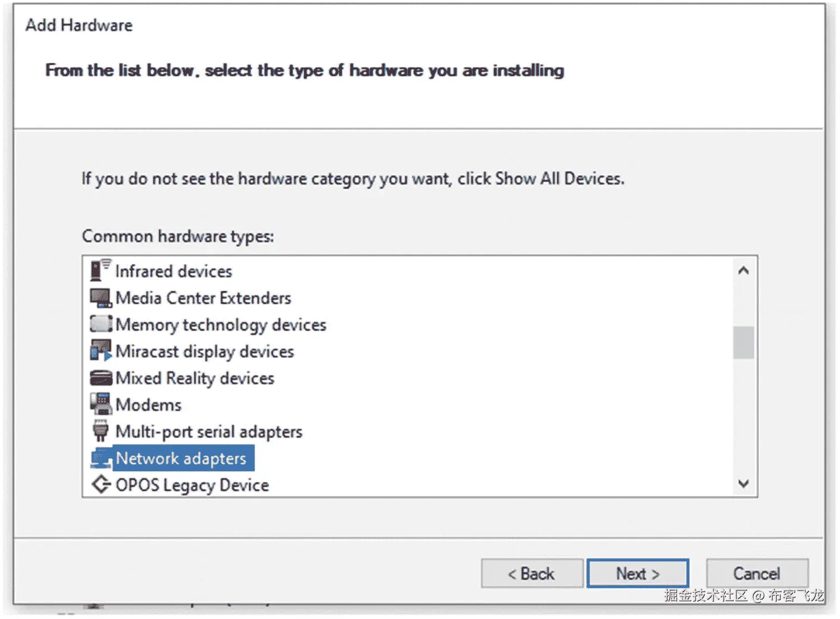Image resolution: width=840 pixels, height=619 pixels.
Task: Choose OPOS Legacy Device entry
Action: coord(192,485)
